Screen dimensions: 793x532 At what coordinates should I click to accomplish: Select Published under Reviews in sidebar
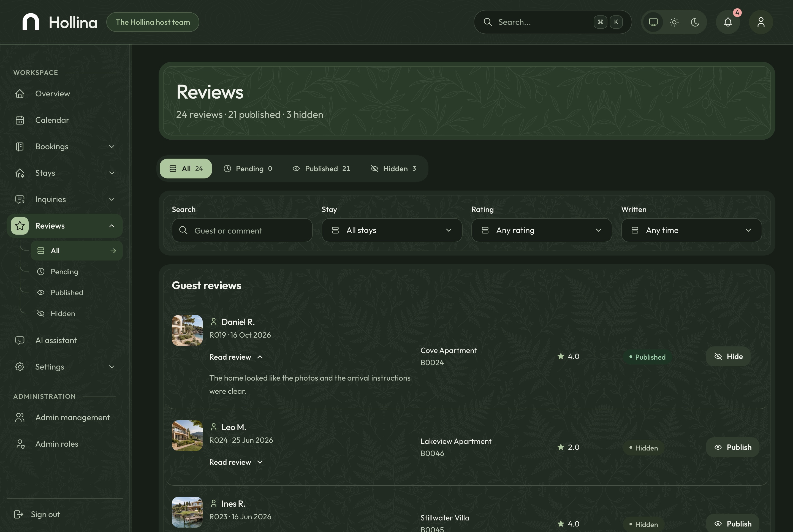77,292
